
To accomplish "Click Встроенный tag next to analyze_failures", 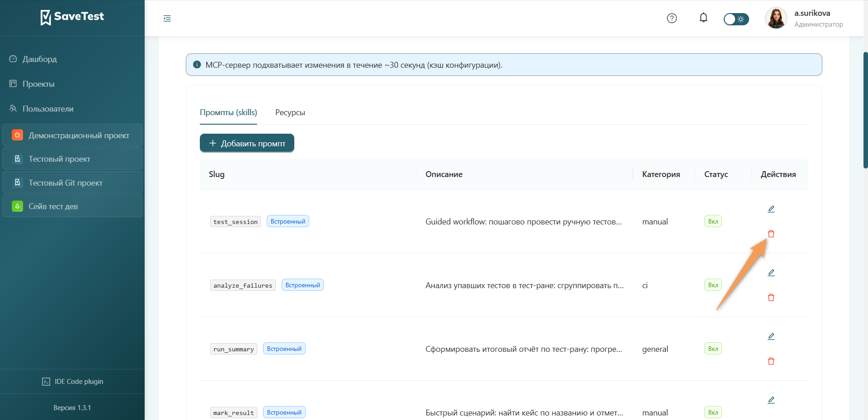I will 302,285.
